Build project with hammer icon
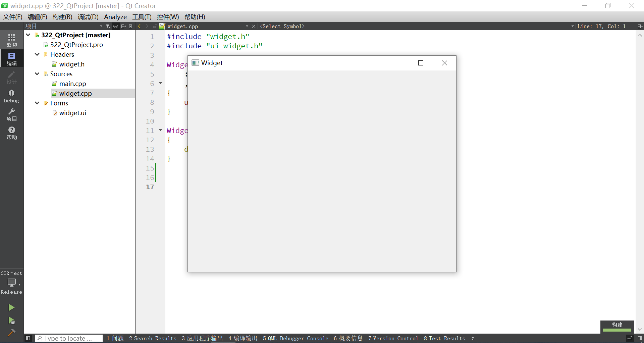The height and width of the screenshot is (343, 644). click(x=11, y=333)
